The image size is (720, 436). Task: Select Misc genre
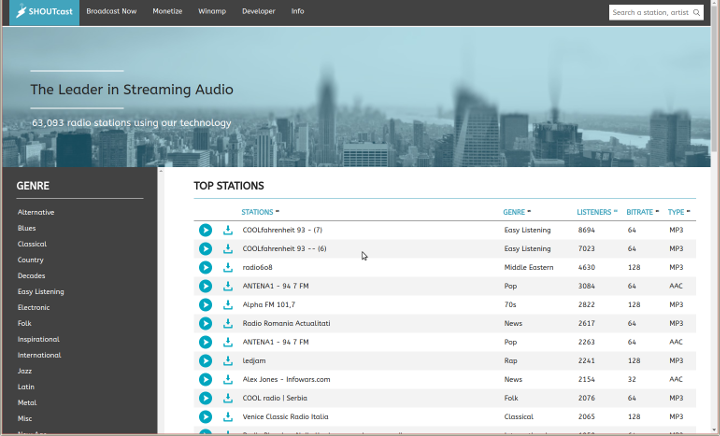pos(25,419)
